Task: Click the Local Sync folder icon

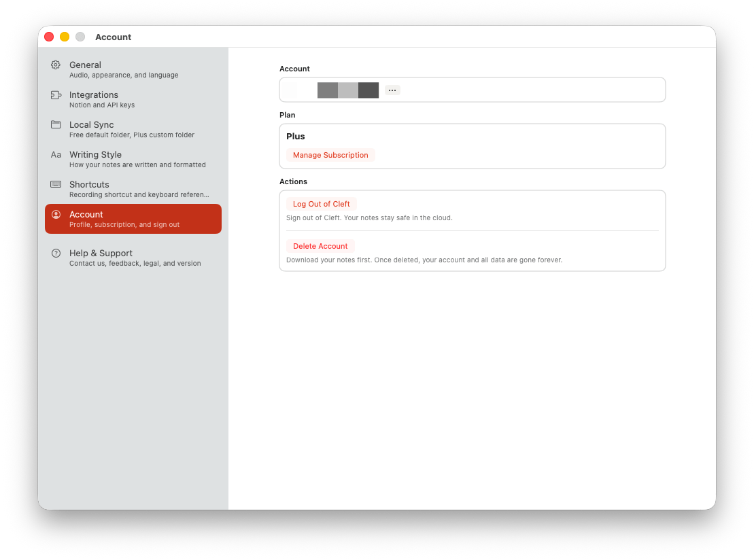Action: pyautogui.click(x=56, y=124)
